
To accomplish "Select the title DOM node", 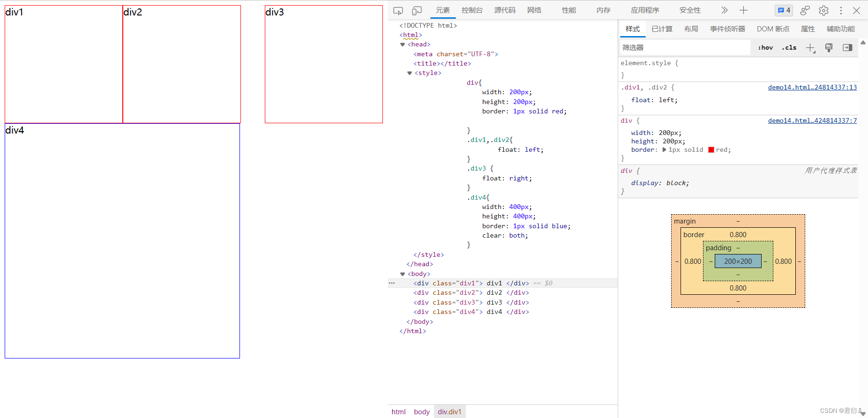I will 442,64.
